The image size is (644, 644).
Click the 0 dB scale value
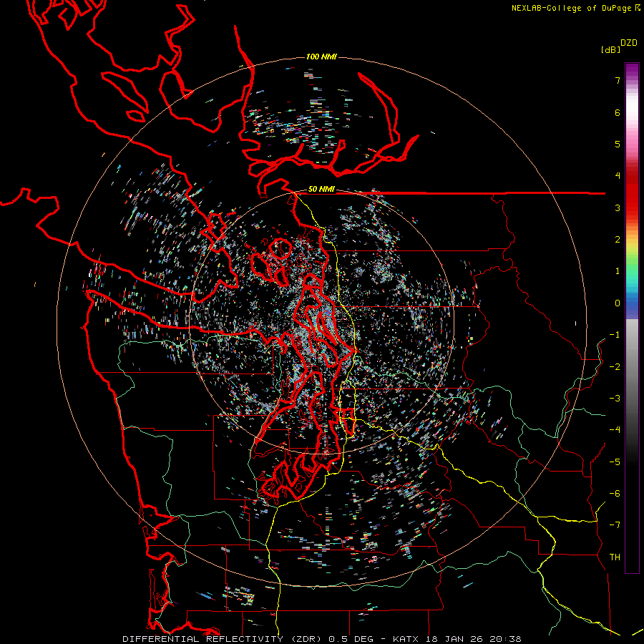[x=618, y=303]
